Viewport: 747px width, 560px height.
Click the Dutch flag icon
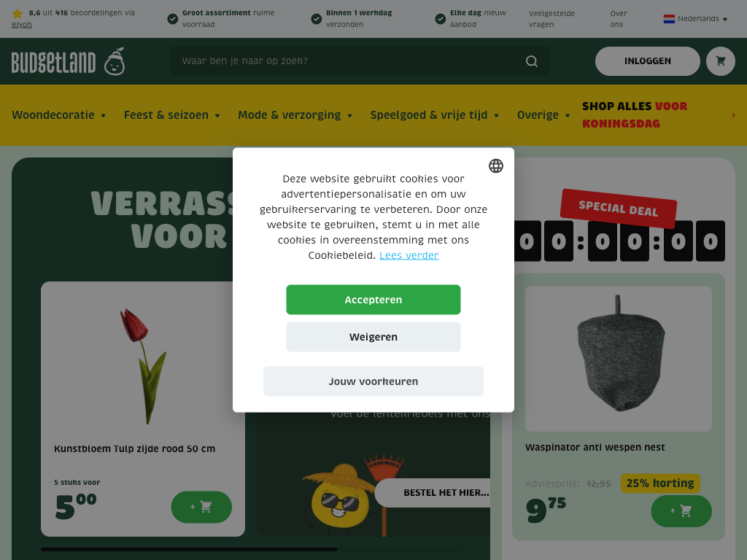(669, 19)
